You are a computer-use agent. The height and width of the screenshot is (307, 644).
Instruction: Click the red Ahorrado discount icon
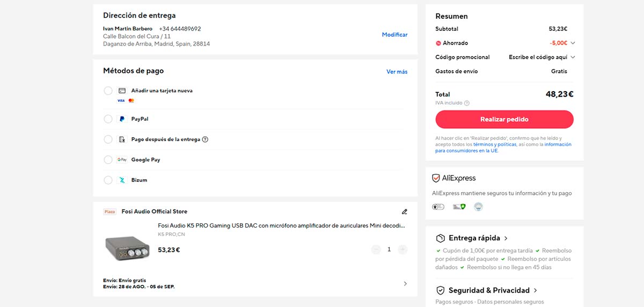[438, 43]
